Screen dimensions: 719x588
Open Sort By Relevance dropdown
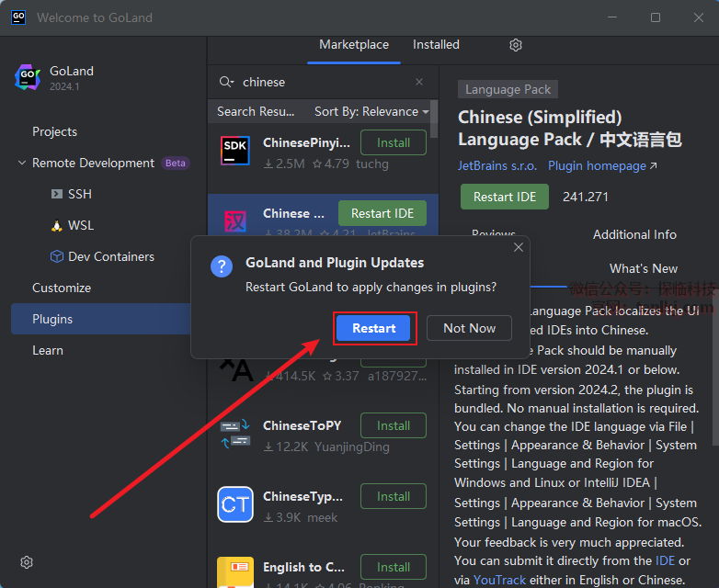click(371, 111)
